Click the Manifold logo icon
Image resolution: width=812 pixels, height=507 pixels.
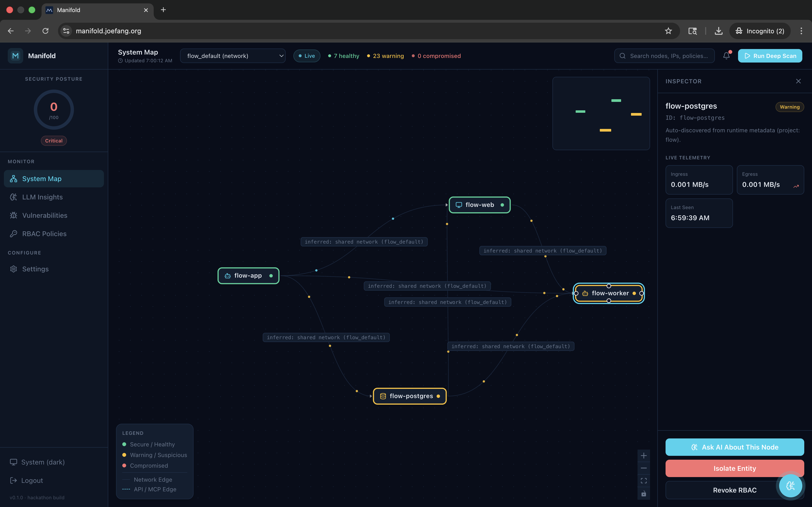click(x=15, y=56)
